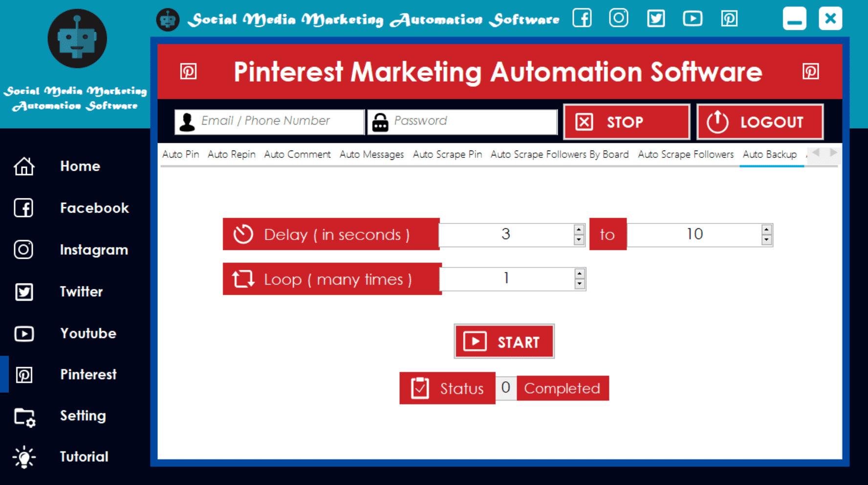Open the Pinterest section label
Screen dimensions: 868x485
pos(88,375)
